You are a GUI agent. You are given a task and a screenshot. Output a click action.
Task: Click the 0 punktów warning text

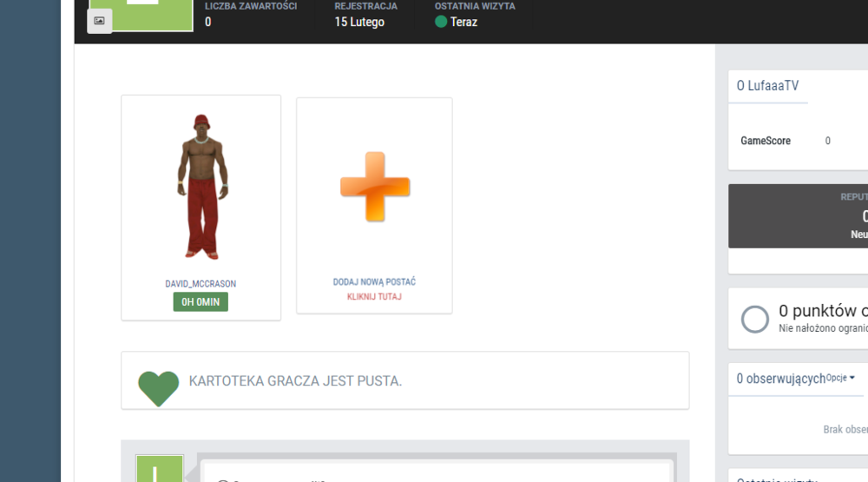click(x=820, y=312)
